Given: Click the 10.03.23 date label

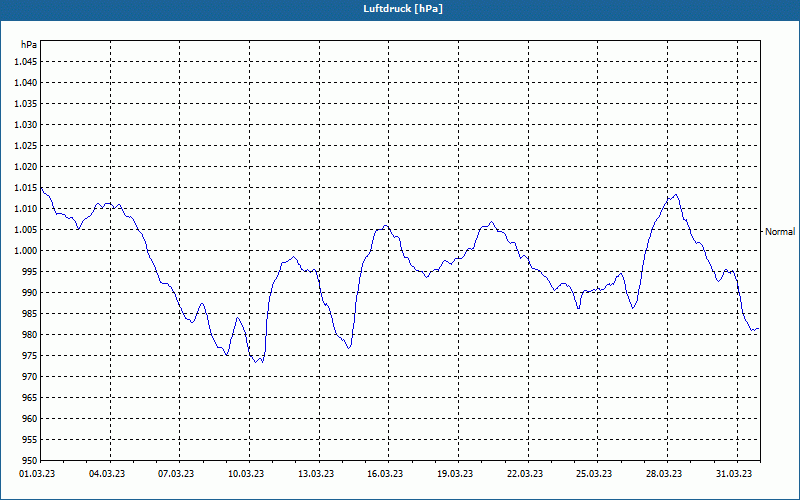Looking at the screenshot, I should coord(246,473).
